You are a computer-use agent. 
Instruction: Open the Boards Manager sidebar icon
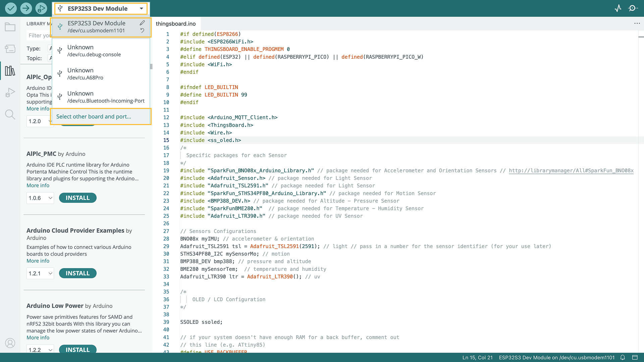pos(10,49)
